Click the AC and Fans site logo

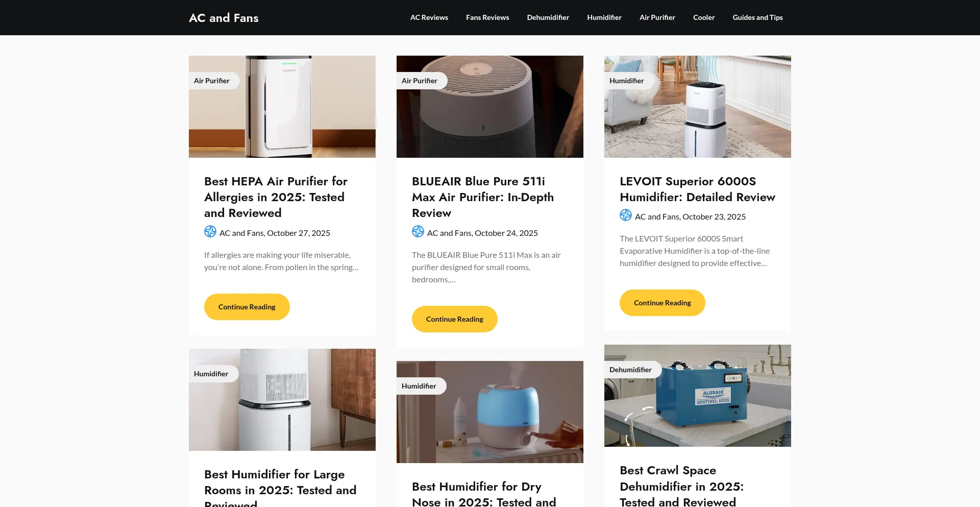tap(224, 18)
